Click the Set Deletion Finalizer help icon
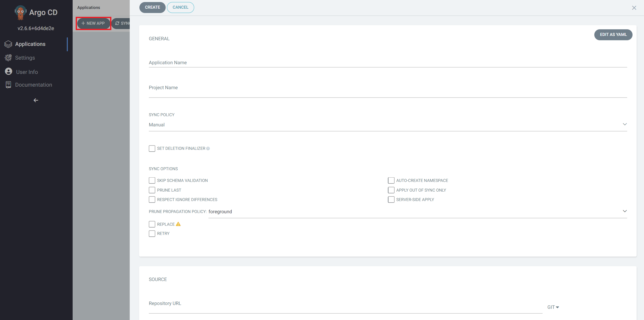 [x=208, y=149]
